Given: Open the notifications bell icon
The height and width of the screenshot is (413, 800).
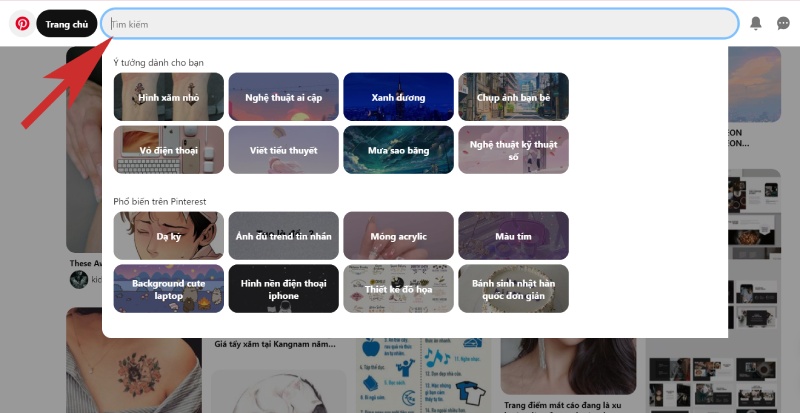Looking at the screenshot, I should click(756, 23).
